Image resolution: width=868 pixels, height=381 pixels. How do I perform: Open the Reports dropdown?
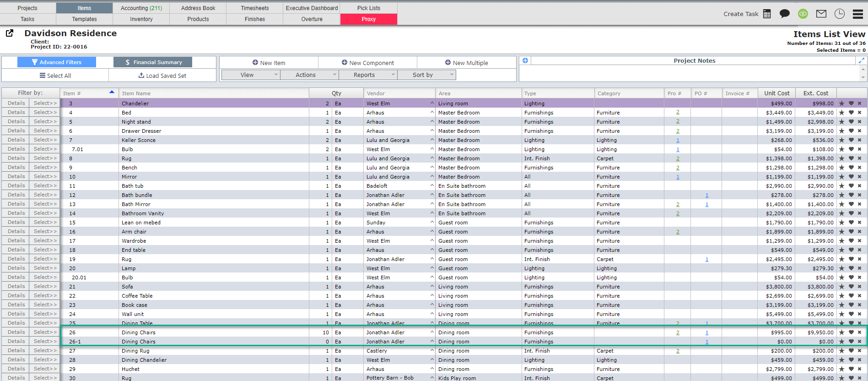368,75
